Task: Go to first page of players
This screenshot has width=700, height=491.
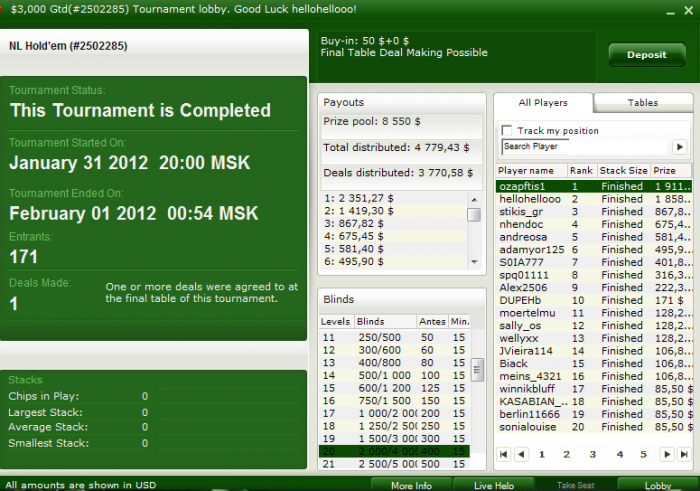Action: click(x=504, y=454)
